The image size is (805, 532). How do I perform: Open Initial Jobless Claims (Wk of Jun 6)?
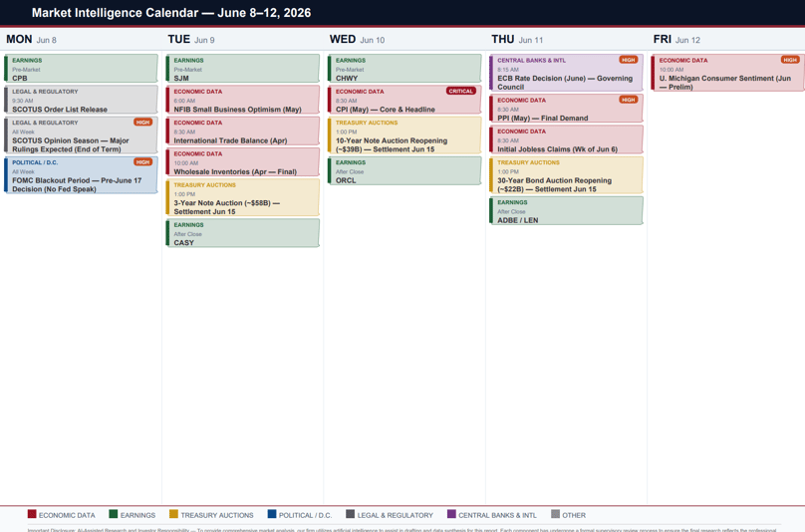click(x=566, y=139)
